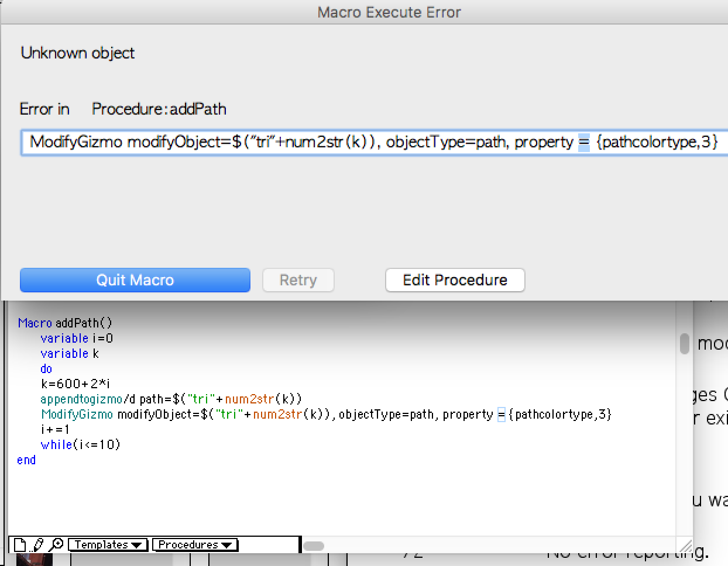Click the appendtogizmo/d line in code
The image size is (728, 566).
pos(171,399)
